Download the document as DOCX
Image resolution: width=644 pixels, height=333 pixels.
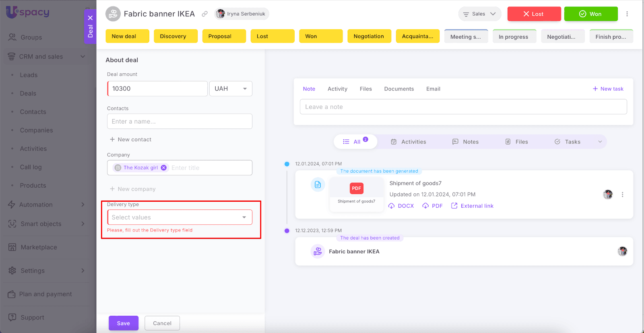tap(401, 206)
